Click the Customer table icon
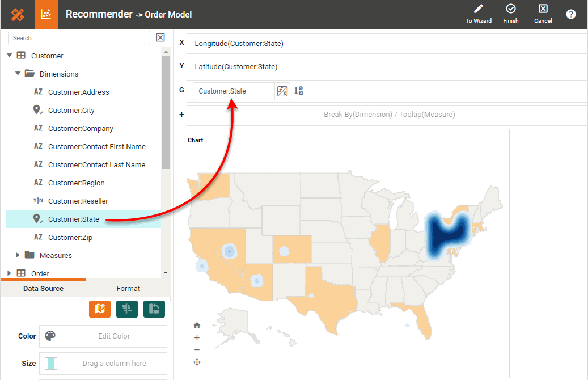The image size is (588, 380). point(22,56)
